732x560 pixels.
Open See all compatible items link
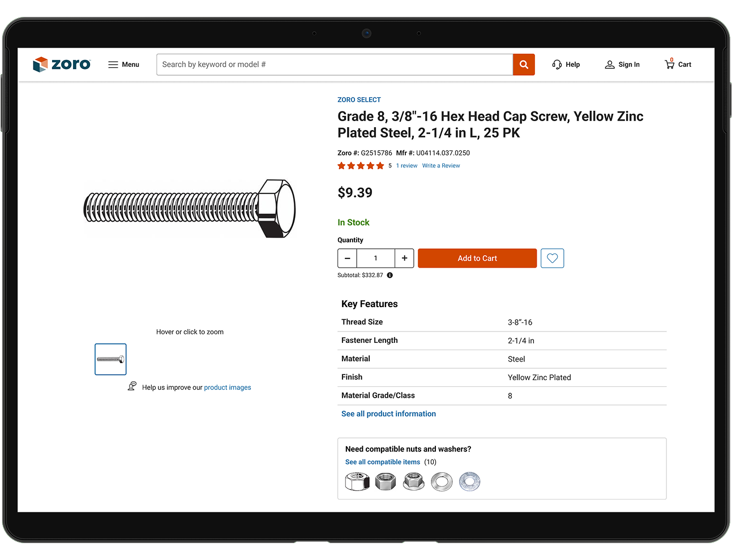pyautogui.click(x=383, y=462)
